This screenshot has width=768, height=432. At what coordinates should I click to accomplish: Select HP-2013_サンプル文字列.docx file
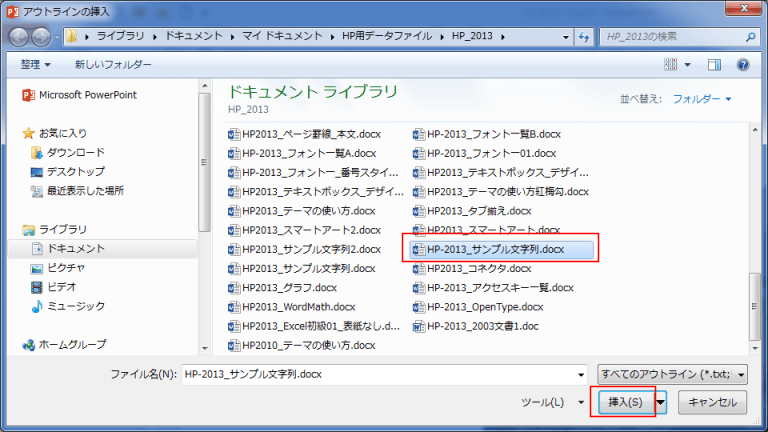(502, 250)
